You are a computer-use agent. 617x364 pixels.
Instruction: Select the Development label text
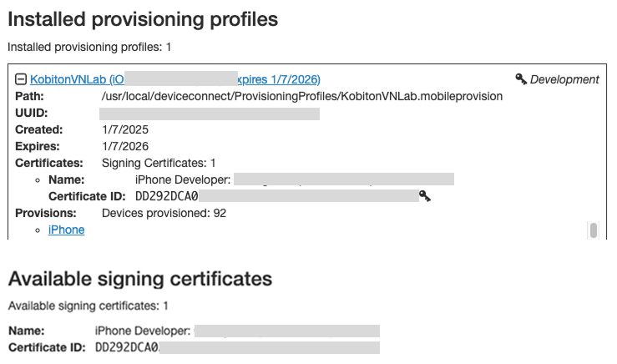pos(564,79)
